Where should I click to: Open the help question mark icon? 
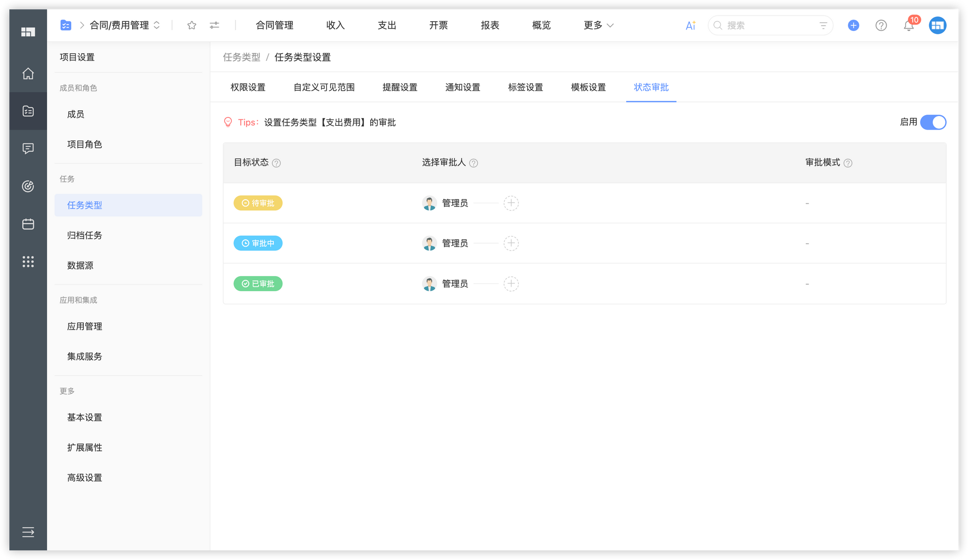click(x=881, y=25)
